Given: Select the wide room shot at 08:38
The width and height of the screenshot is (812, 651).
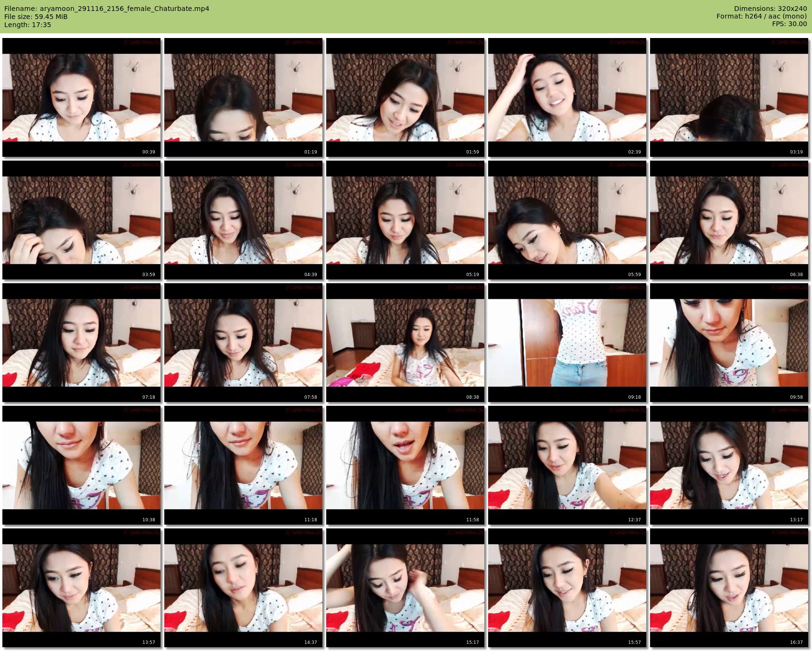Looking at the screenshot, I should 405,343.
